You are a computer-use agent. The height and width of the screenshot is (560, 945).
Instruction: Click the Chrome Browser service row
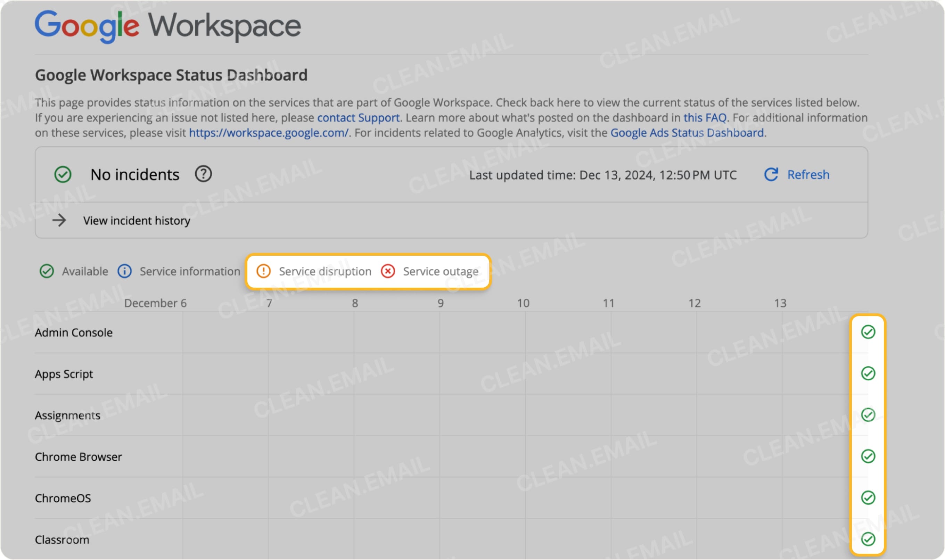pyautogui.click(x=78, y=456)
